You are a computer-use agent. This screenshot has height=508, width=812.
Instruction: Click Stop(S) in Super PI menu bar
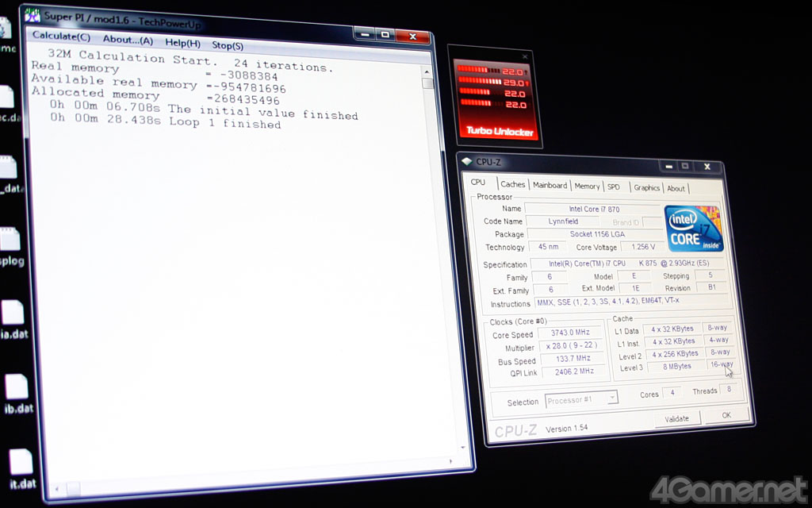point(228,46)
